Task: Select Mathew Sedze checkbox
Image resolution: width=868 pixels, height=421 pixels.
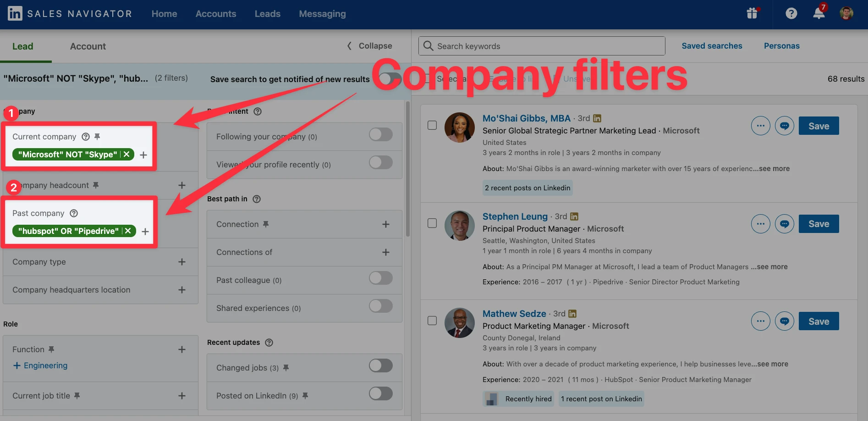Action: pos(432,321)
